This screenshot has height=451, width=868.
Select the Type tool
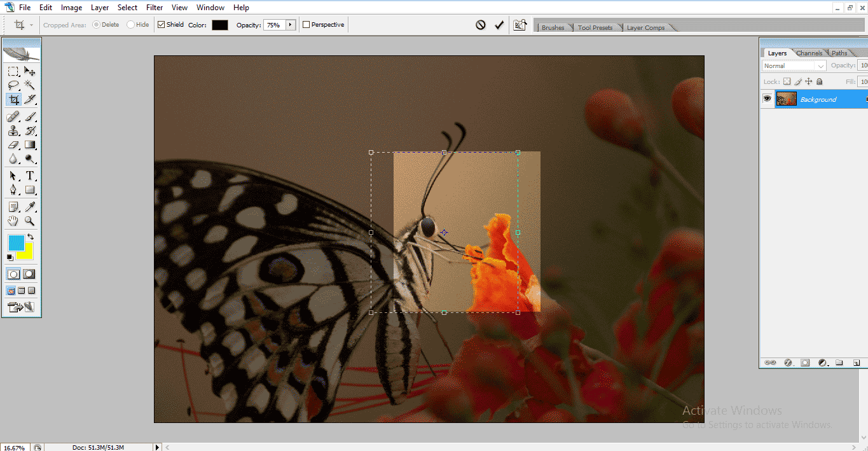(x=30, y=176)
